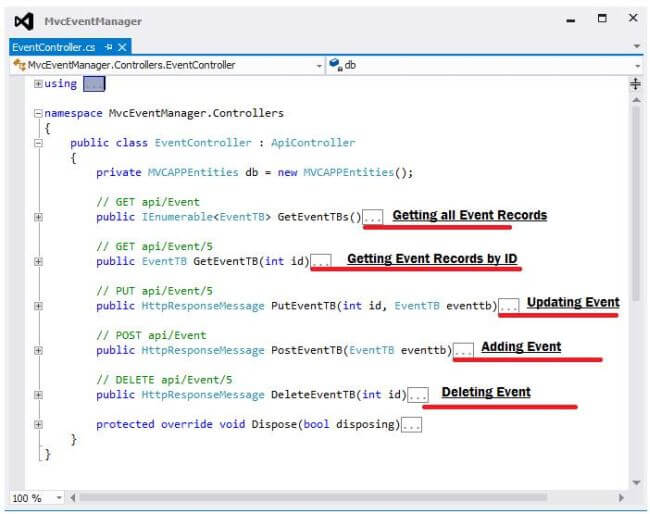Expand the GetEventTB(int id) method

click(x=38, y=261)
